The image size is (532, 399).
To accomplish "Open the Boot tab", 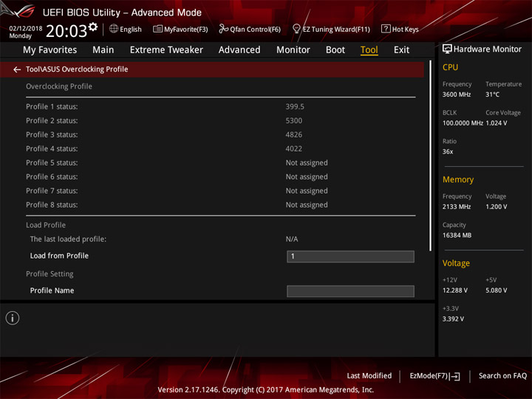I will [335, 50].
